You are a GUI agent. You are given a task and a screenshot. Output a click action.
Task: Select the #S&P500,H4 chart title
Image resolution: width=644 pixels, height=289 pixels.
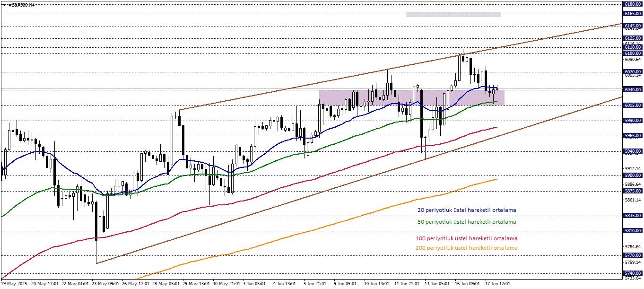22,5
